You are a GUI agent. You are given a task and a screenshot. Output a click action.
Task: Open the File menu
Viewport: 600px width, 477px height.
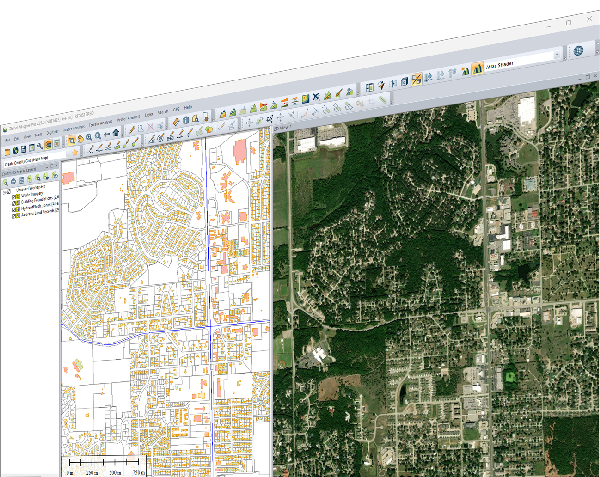pyautogui.click(x=8, y=140)
